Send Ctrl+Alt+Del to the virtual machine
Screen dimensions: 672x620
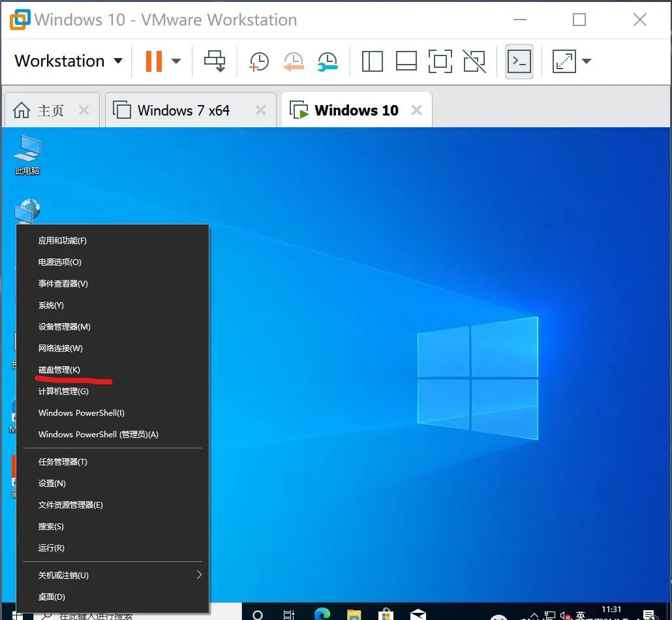tap(215, 61)
